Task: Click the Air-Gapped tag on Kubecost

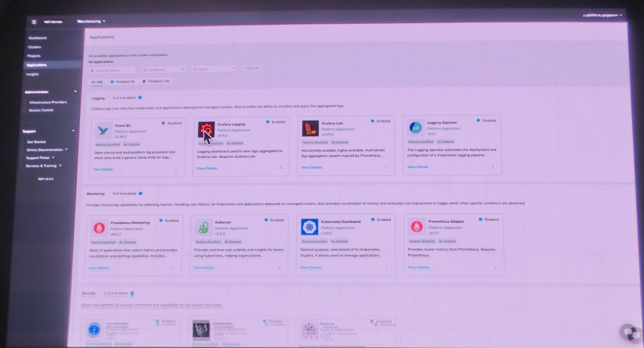Action: [232, 242]
